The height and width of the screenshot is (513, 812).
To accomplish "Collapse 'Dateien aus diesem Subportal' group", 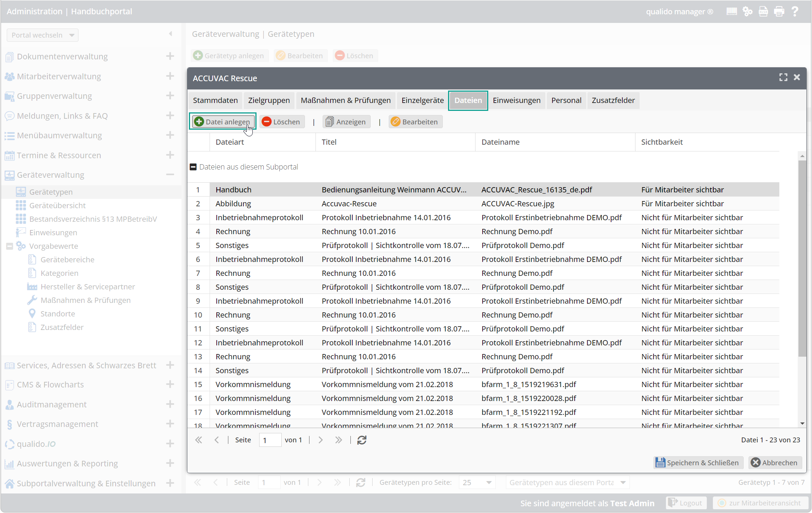I will tap(193, 167).
